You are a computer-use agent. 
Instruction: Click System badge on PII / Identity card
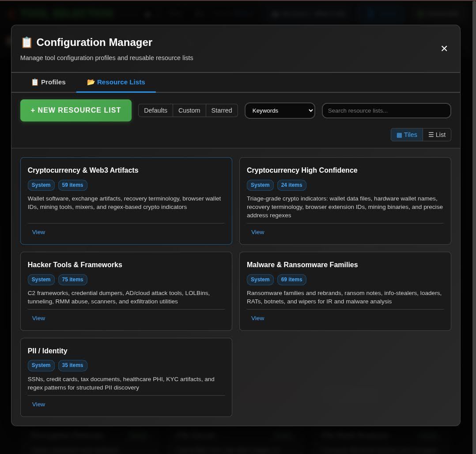pos(41,365)
